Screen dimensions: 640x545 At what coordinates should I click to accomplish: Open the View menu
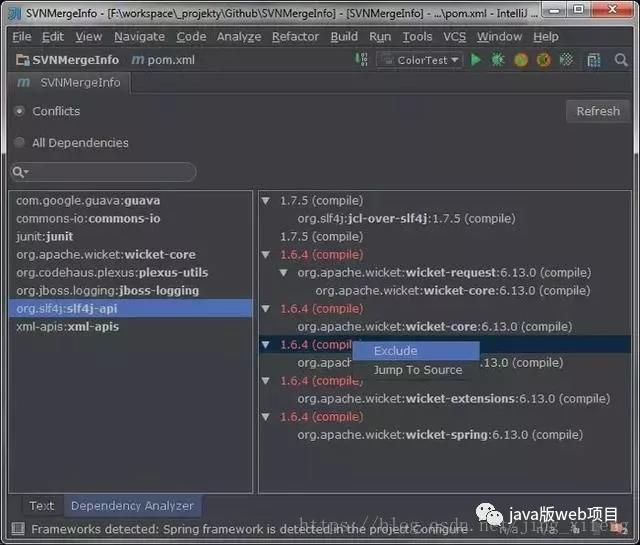point(89,37)
